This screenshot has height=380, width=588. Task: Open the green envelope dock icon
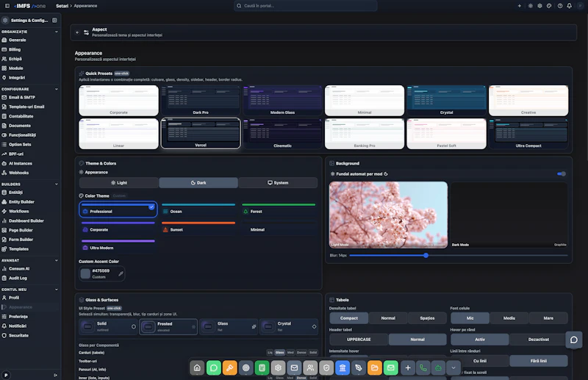coord(391,368)
